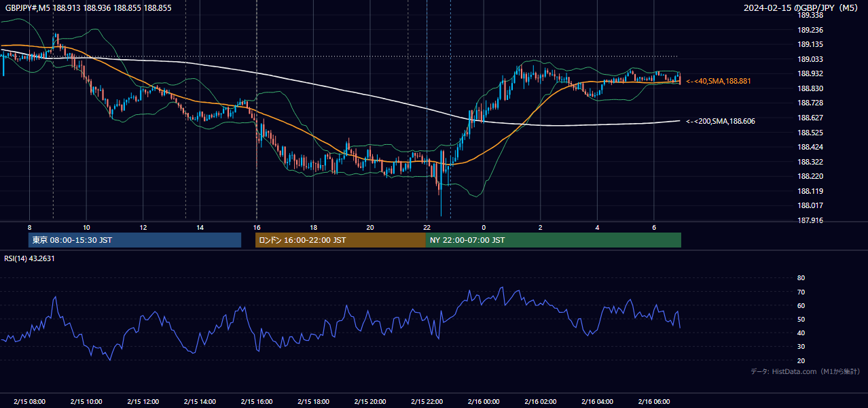Image resolution: width=868 pixels, height=408 pixels.
Task: Click hour tick 18 under price chart
Action: point(313,227)
